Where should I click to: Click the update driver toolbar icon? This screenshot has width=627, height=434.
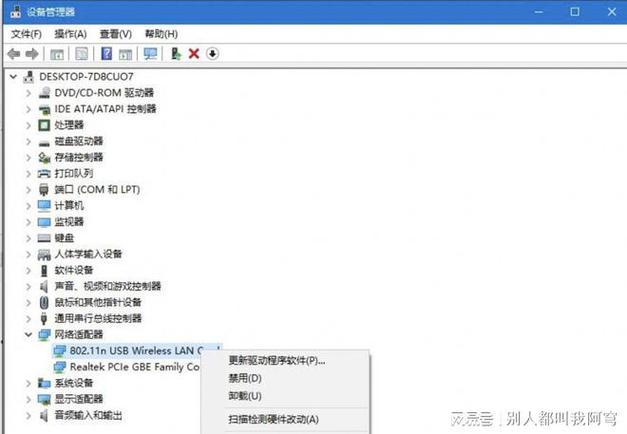pos(176,54)
